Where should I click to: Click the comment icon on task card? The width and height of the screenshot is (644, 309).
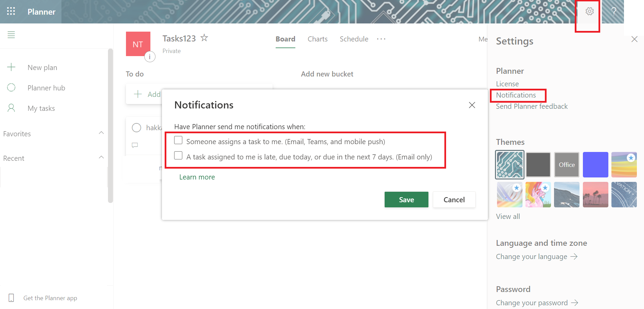(135, 145)
